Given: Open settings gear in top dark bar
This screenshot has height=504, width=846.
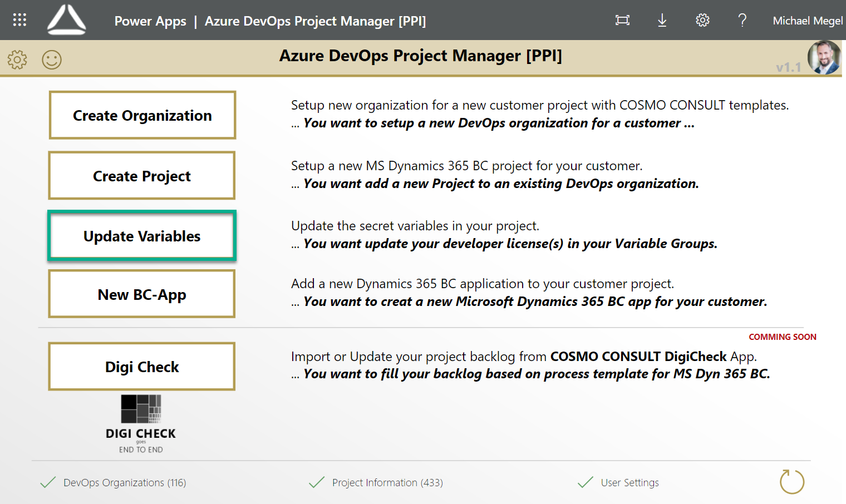Looking at the screenshot, I should [702, 21].
